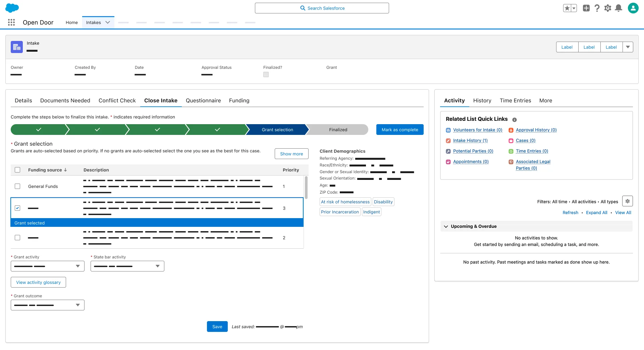
Task: Click the Salesforce cloud logo
Action: (x=12, y=8)
